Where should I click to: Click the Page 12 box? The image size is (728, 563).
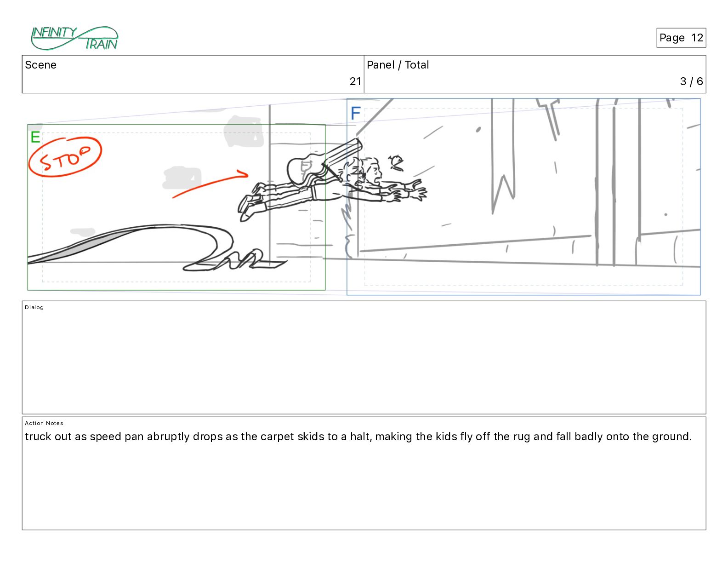681,38
